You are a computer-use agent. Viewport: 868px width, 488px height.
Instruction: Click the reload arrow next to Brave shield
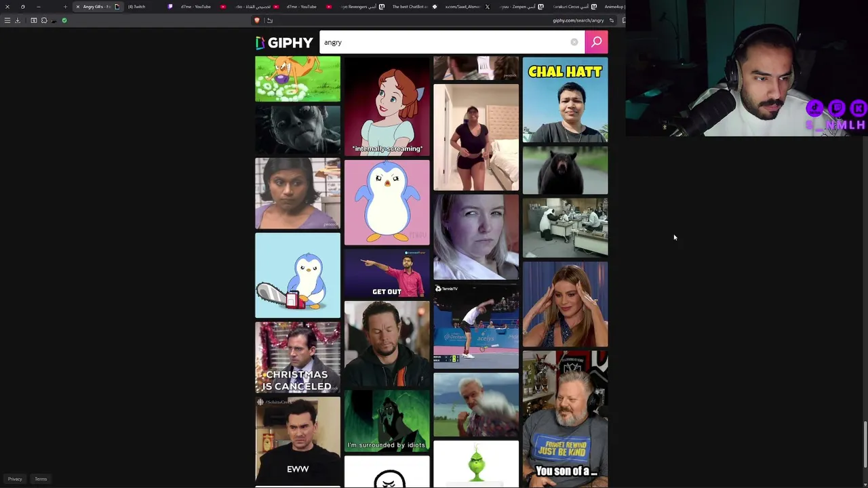pyautogui.click(x=269, y=20)
